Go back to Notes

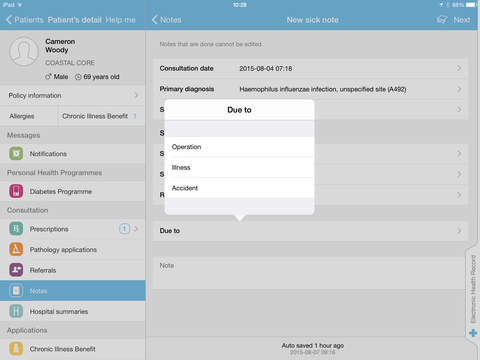[167, 20]
